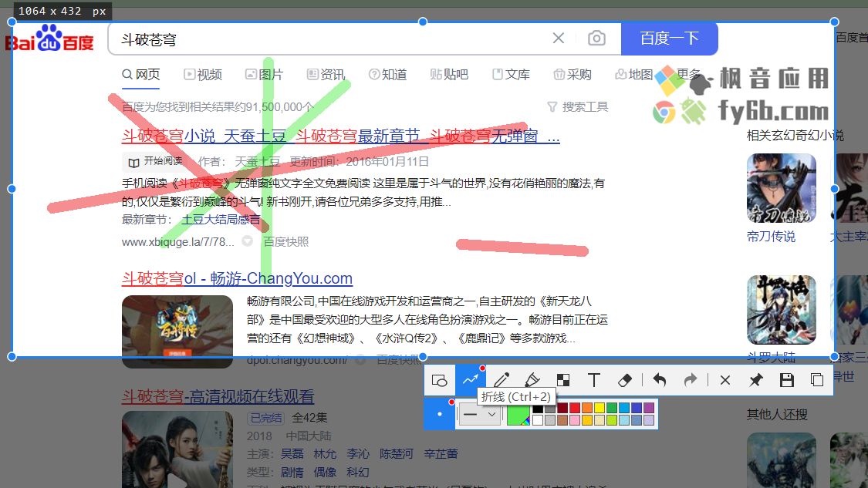868x488 pixels.
Task: Open the 土豆大结局感言 chapter link
Action: pos(221,220)
